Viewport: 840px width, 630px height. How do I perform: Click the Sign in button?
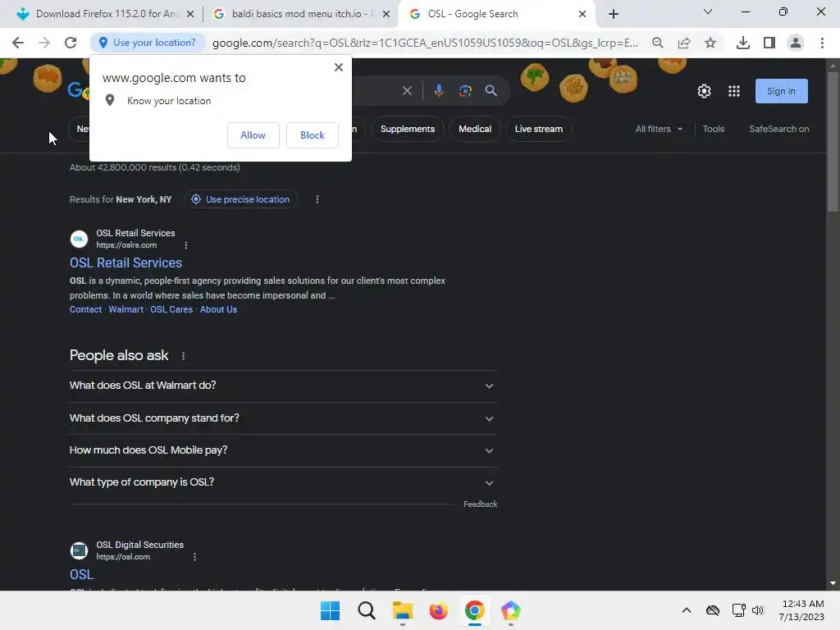781,91
